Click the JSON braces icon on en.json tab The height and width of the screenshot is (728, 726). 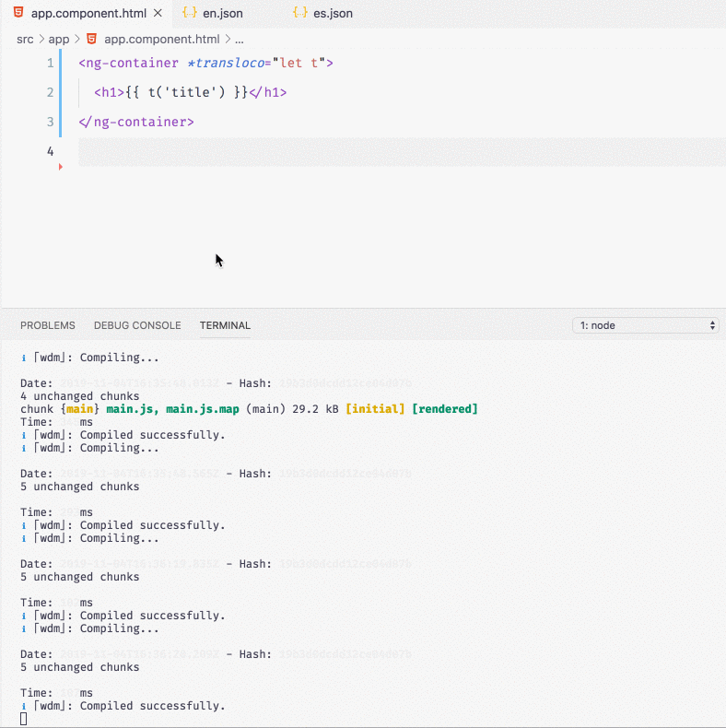tap(190, 13)
